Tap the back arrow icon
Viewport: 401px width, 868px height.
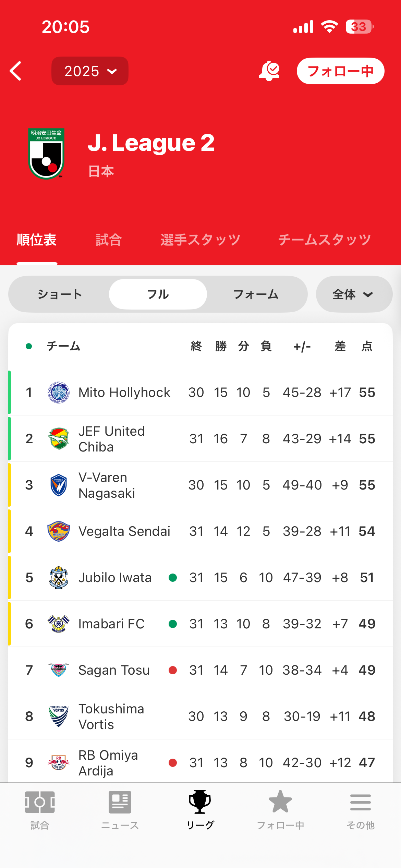[16, 71]
